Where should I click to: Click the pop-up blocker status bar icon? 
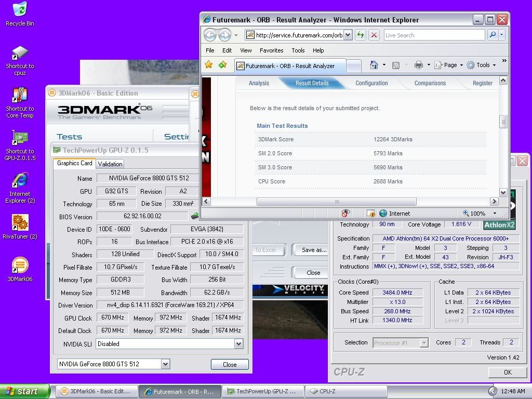pyautogui.click(x=345, y=214)
